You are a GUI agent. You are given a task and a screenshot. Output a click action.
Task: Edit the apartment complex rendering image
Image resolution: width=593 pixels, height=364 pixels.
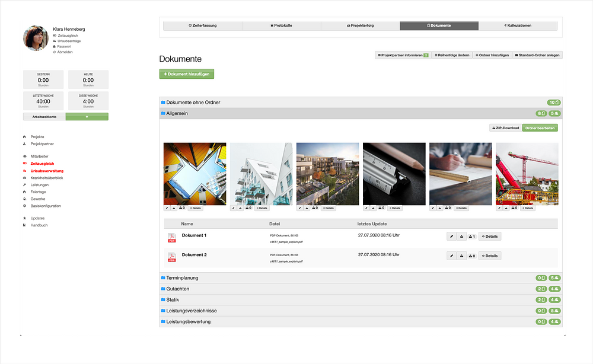[x=300, y=208]
